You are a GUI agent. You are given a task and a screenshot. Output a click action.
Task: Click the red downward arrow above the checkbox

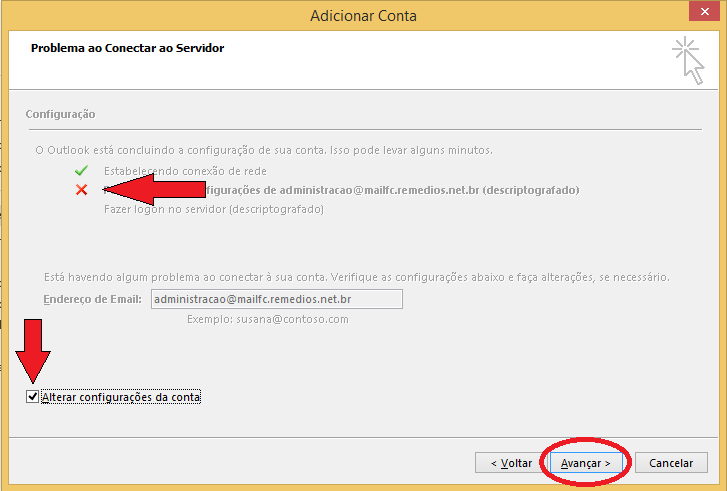tap(33, 351)
